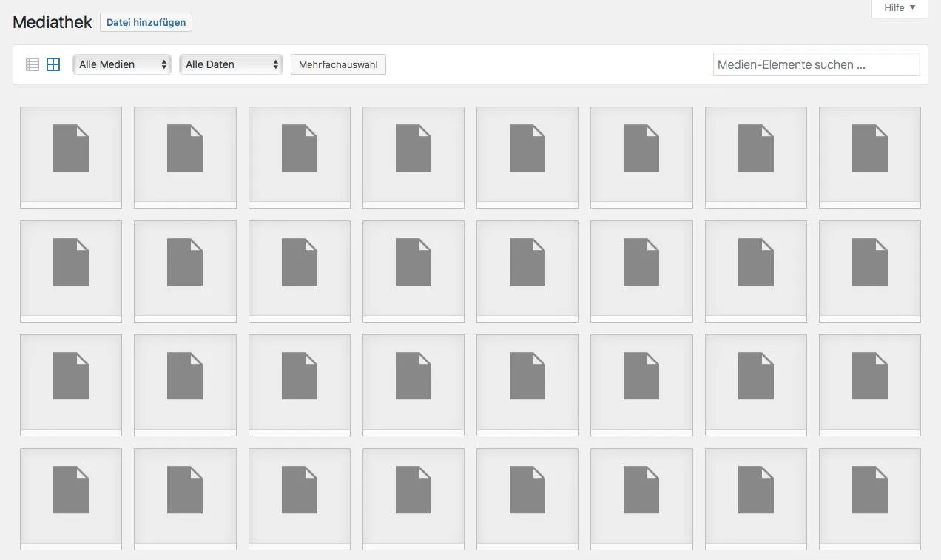This screenshot has height=560, width=941.
Task: Open last document icon in second row
Action: point(870,271)
